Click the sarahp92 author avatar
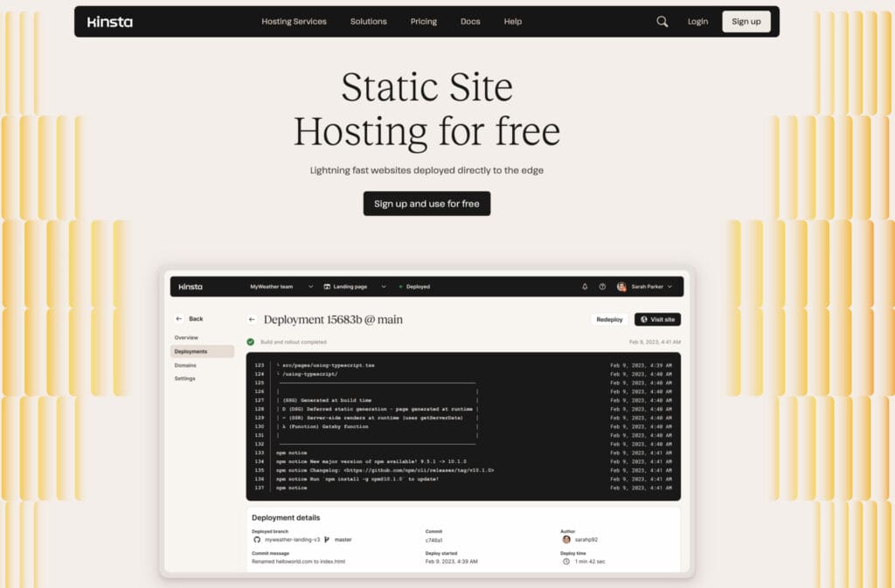This screenshot has width=895, height=588. click(565, 540)
